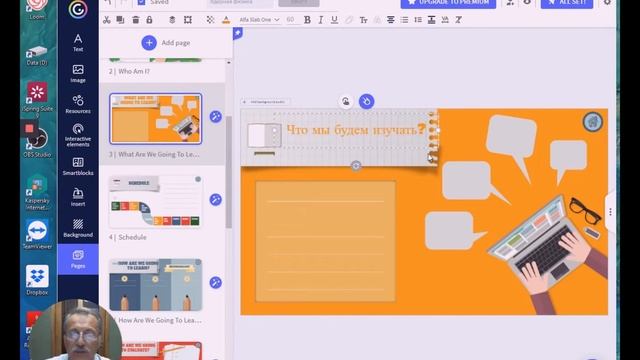
Task: Click the animation icon above selected text
Action: (346, 101)
